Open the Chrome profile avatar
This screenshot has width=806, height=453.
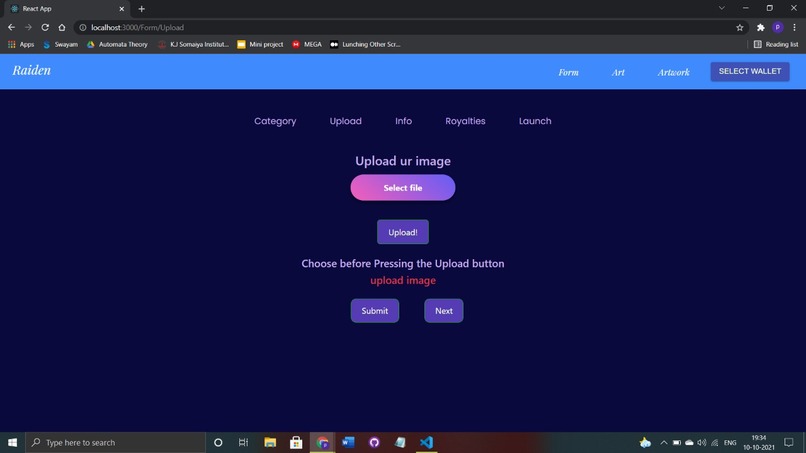tap(778, 27)
